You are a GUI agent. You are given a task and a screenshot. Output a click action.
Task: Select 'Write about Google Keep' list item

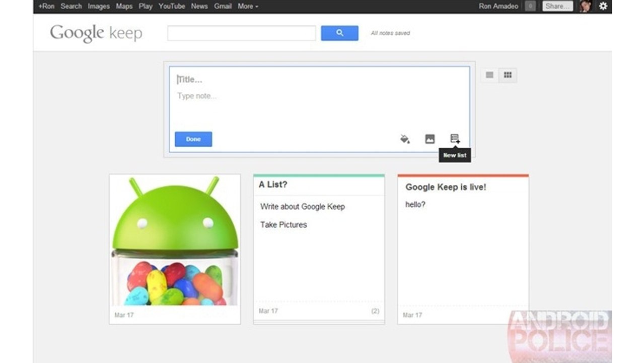tap(302, 206)
